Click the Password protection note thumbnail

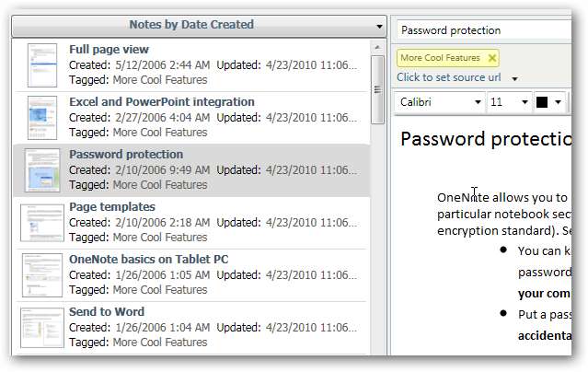click(41, 170)
